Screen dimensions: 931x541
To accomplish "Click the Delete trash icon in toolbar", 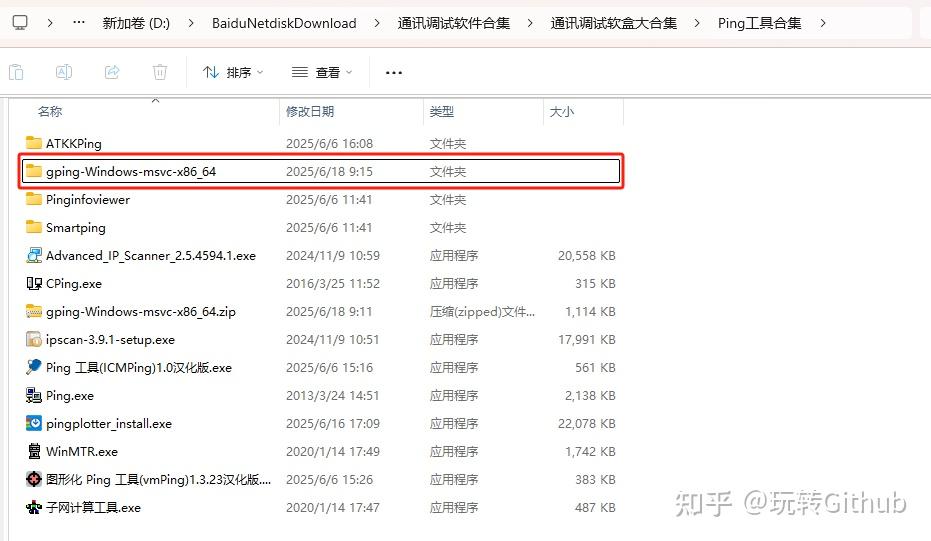I will pos(160,72).
